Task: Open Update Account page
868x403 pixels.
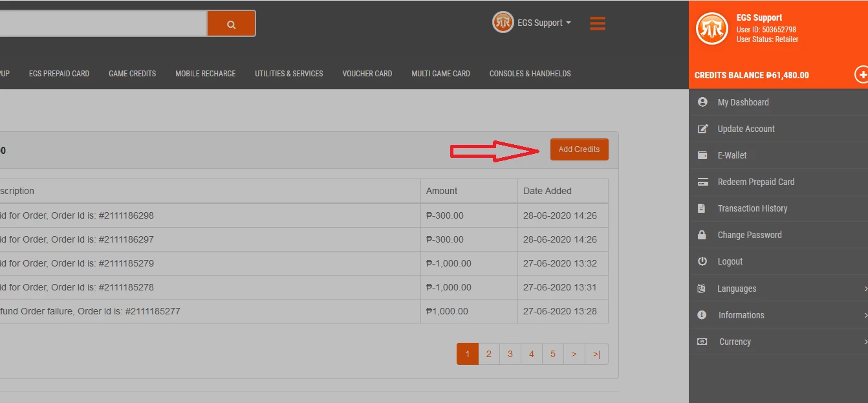Action: click(x=746, y=129)
